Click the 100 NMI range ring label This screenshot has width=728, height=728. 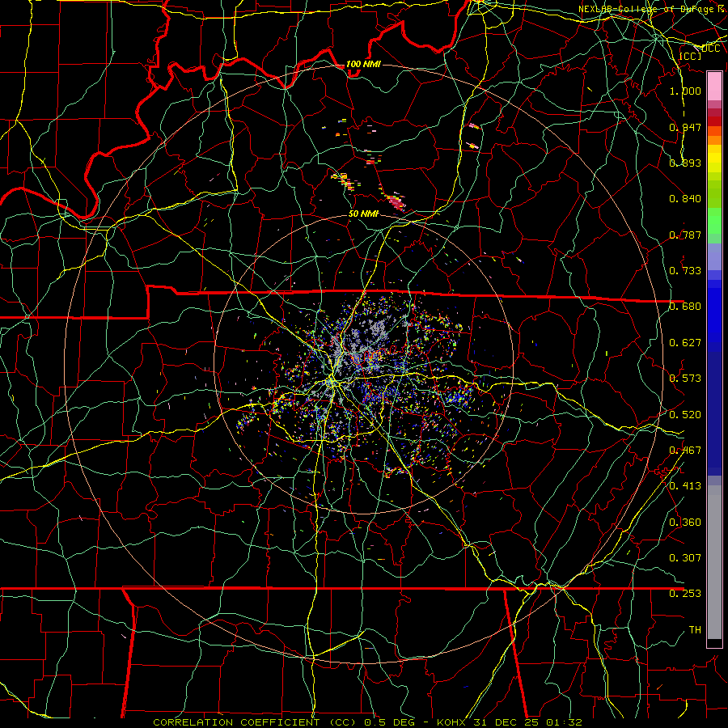[x=363, y=64]
